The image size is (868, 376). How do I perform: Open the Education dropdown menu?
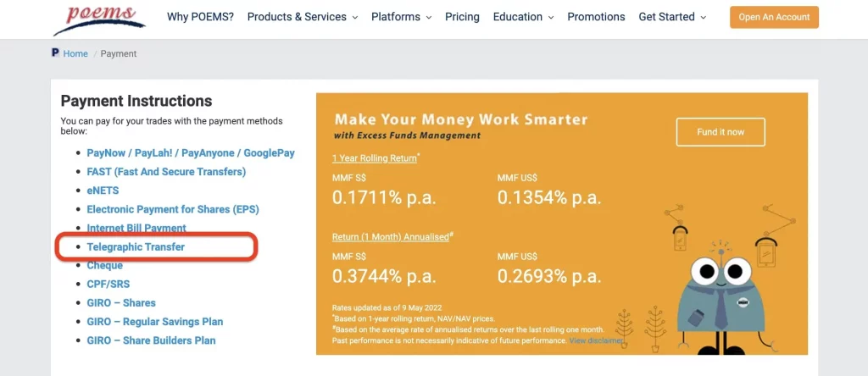(523, 17)
